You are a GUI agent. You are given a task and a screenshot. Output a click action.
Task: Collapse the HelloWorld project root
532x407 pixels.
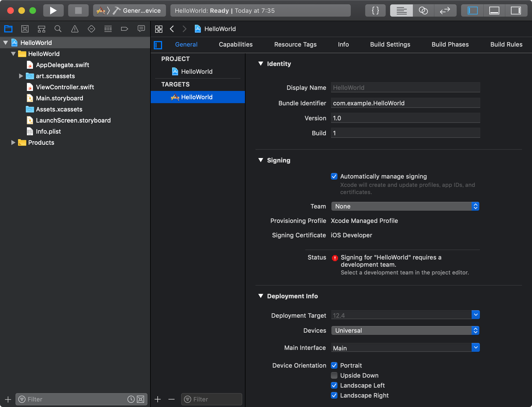pos(6,43)
